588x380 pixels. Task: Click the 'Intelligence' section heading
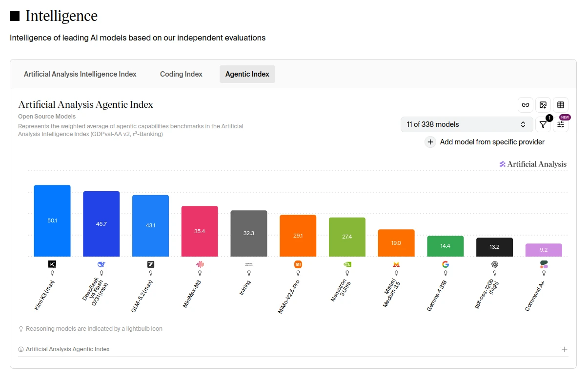tap(61, 16)
